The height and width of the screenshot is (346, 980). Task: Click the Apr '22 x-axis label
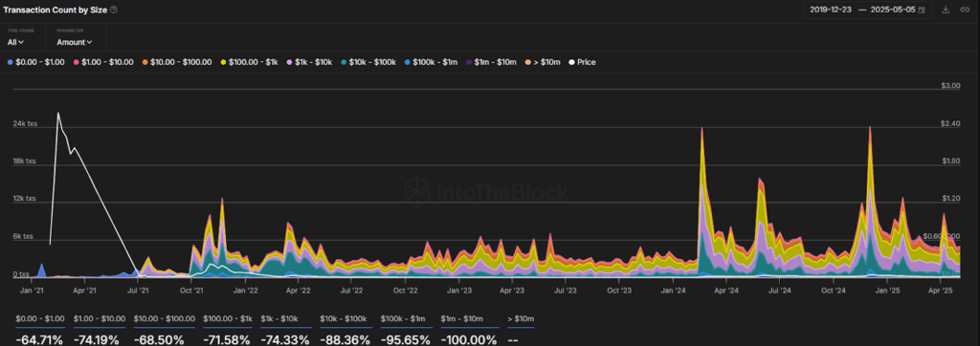tap(299, 291)
